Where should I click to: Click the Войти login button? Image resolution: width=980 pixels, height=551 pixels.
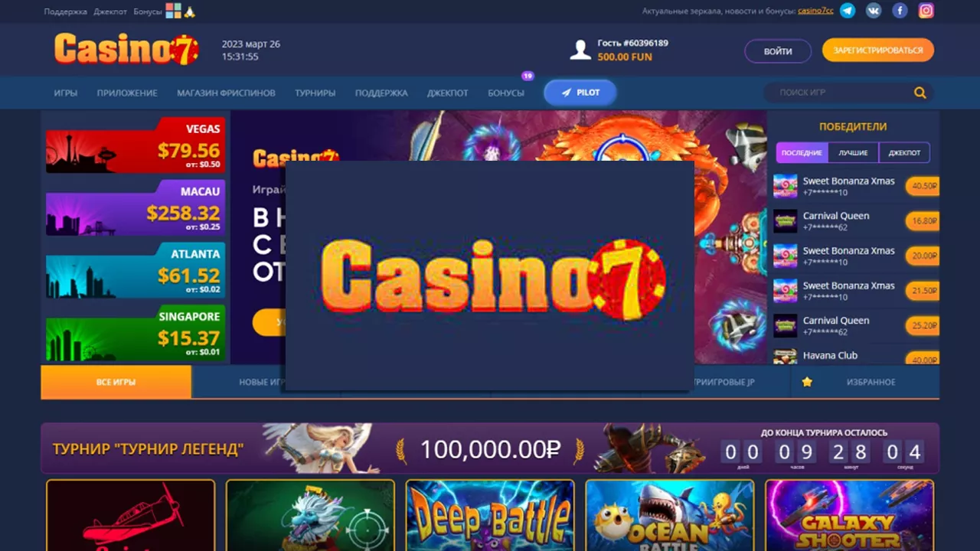[778, 51]
